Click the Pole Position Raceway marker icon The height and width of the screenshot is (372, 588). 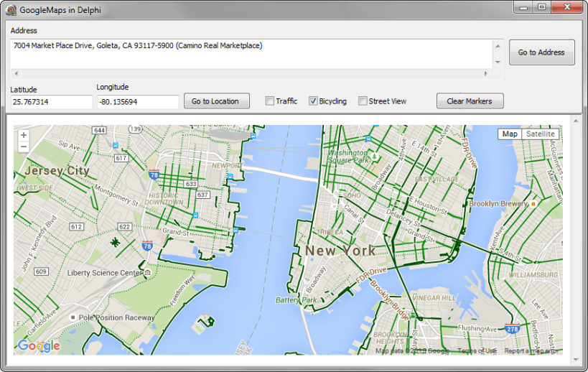pyautogui.click(x=73, y=317)
